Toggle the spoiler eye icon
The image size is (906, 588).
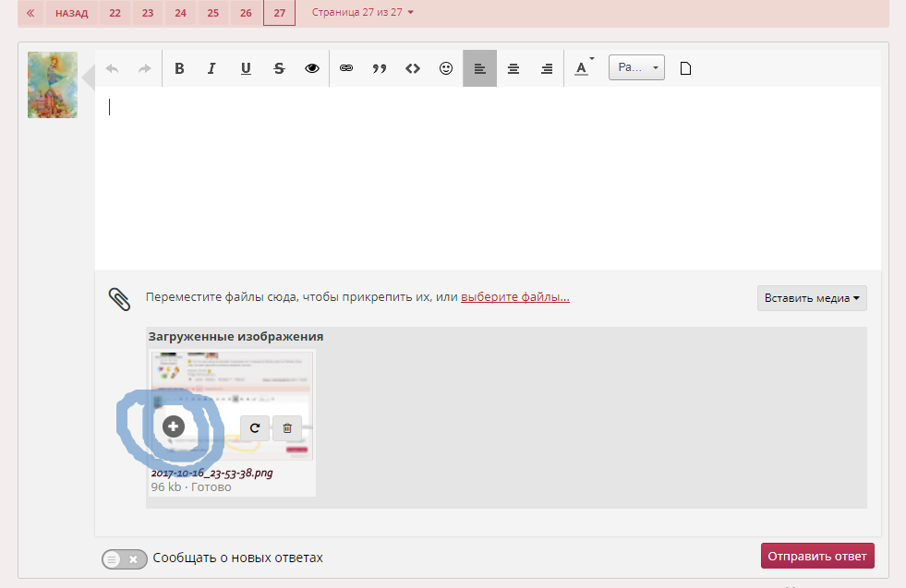pos(312,68)
